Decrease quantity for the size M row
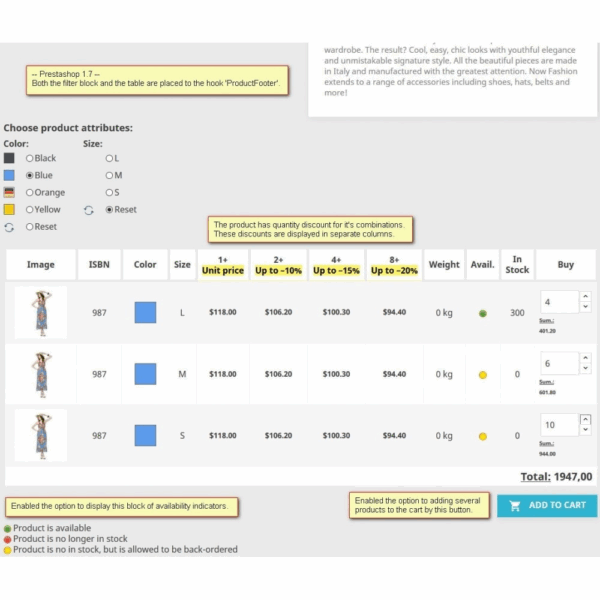 click(585, 369)
